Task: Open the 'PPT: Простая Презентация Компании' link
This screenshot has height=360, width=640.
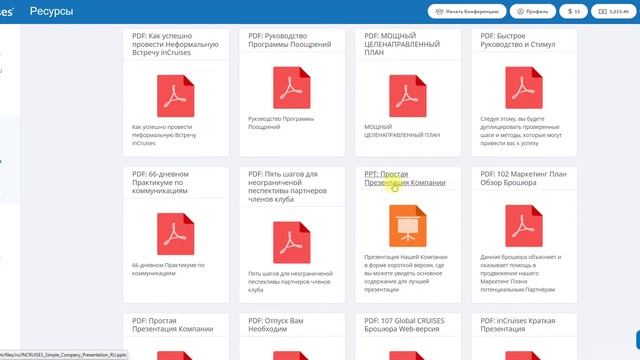Action: click(x=404, y=178)
